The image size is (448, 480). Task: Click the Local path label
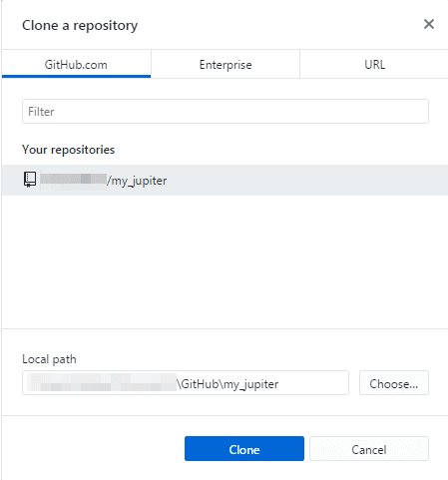49,359
